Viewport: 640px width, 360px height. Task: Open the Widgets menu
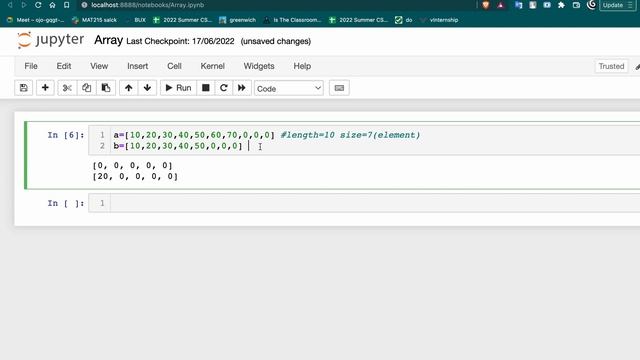[259, 66]
